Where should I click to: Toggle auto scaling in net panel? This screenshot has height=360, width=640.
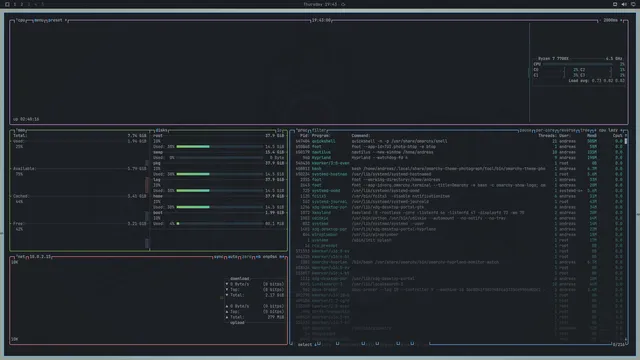tap(232, 257)
